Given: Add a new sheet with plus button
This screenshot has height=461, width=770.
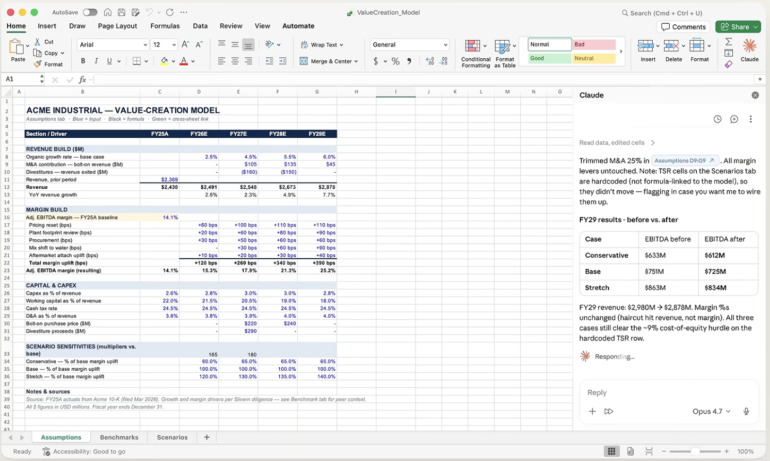Looking at the screenshot, I should pyautogui.click(x=206, y=437).
